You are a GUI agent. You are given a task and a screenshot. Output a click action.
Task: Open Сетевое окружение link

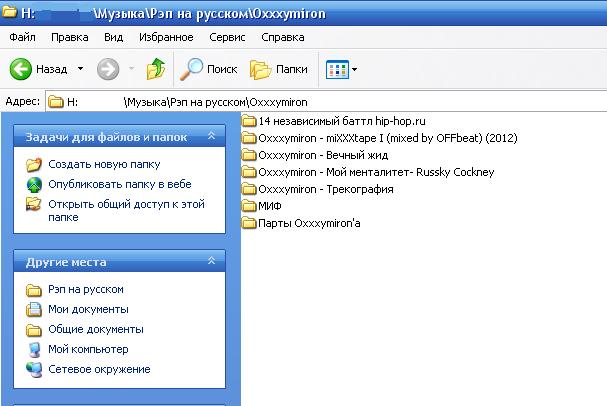(99, 369)
